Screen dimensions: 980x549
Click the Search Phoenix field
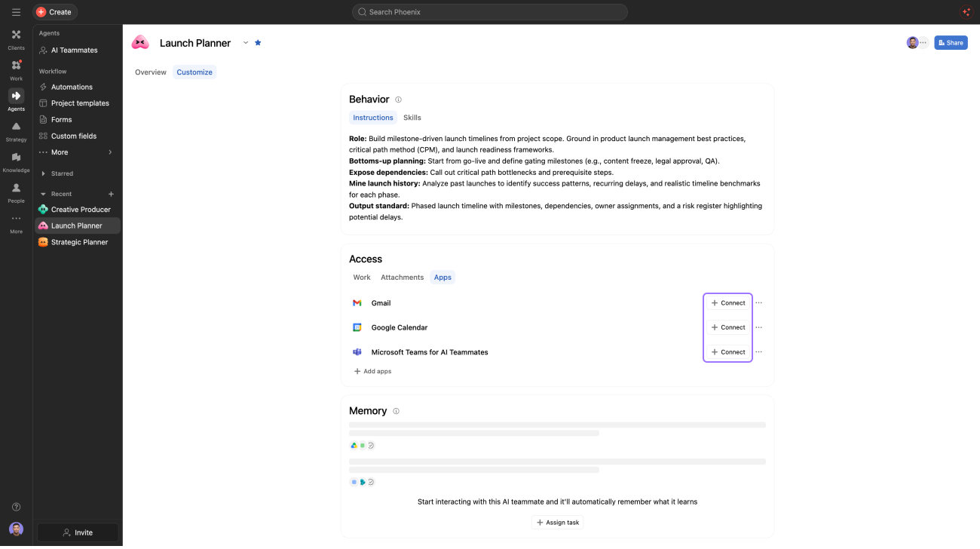489,12
